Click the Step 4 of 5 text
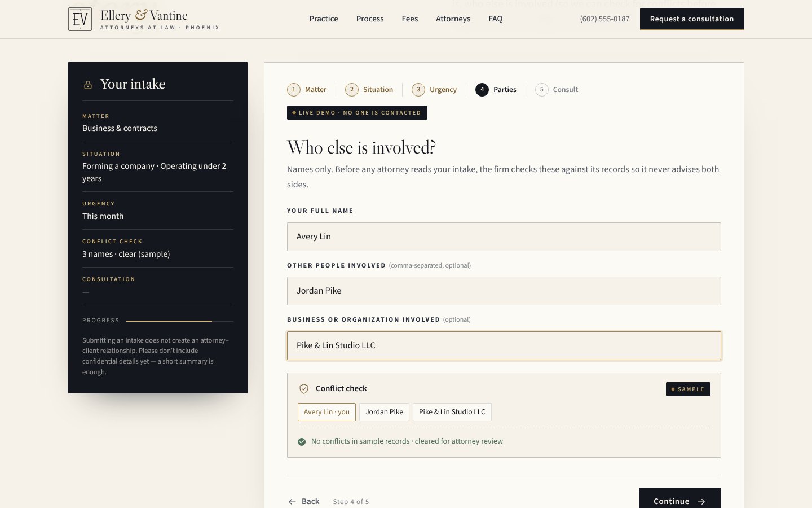 click(x=351, y=501)
